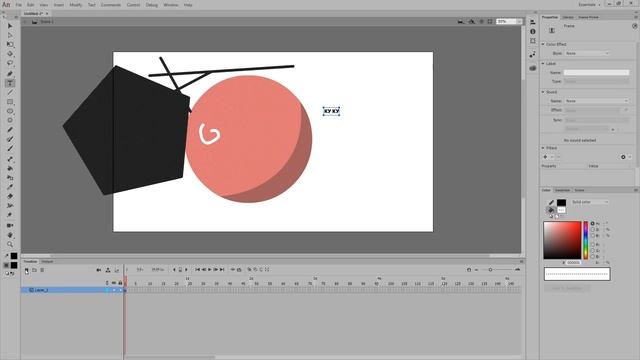Open filter options gear icon

point(623,157)
